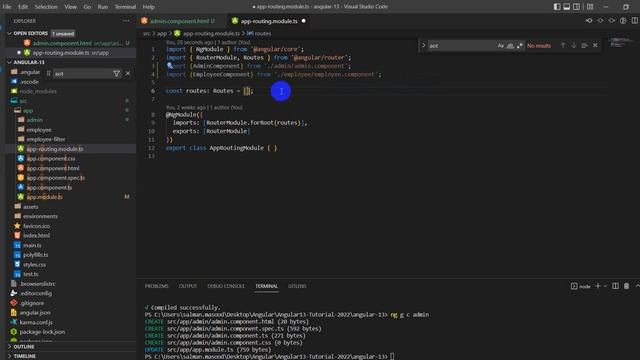Open the middle git revision navigation icon
Viewport: 640px width, 360px height.
(600, 20)
